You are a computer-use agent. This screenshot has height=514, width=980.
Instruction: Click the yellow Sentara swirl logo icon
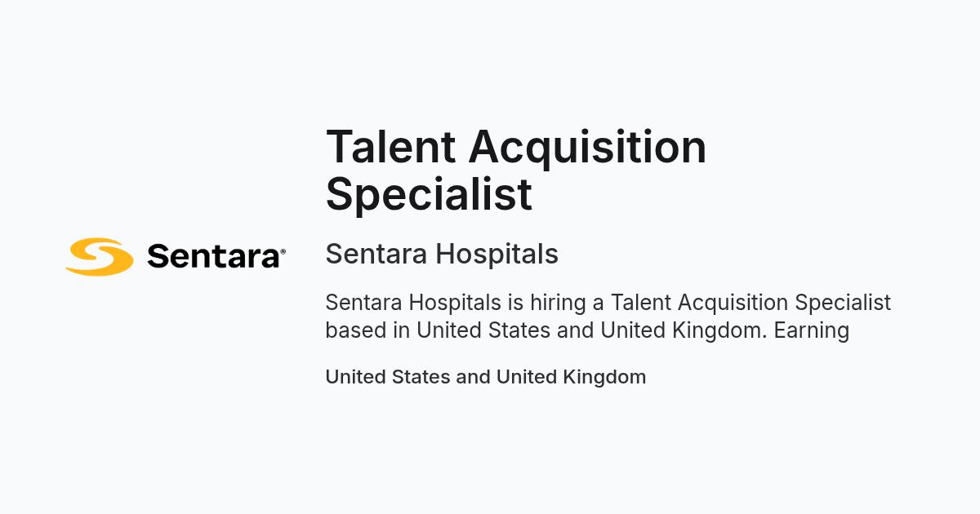pyautogui.click(x=99, y=257)
